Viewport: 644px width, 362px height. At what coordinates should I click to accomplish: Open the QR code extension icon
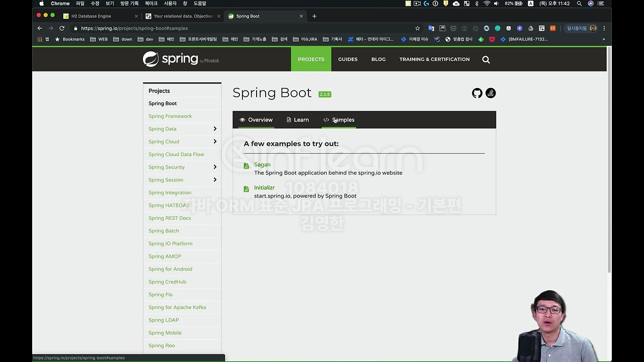tap(541, 28)
